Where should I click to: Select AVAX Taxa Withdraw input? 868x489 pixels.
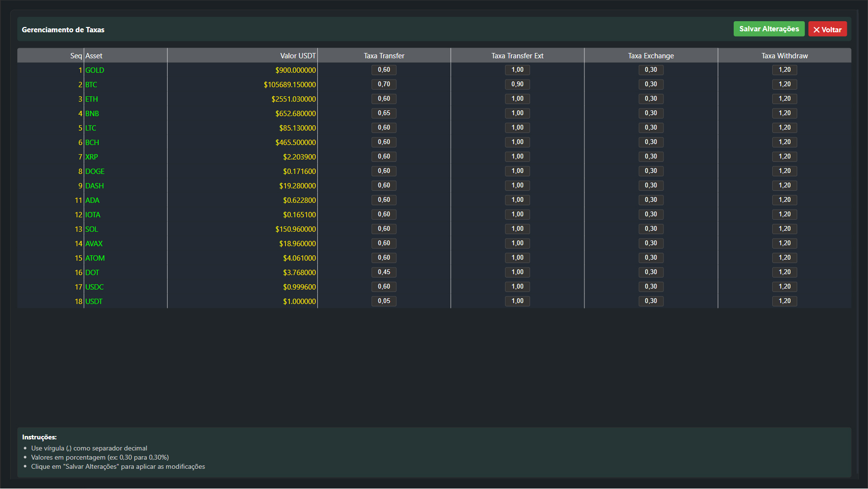pos(785,243)
